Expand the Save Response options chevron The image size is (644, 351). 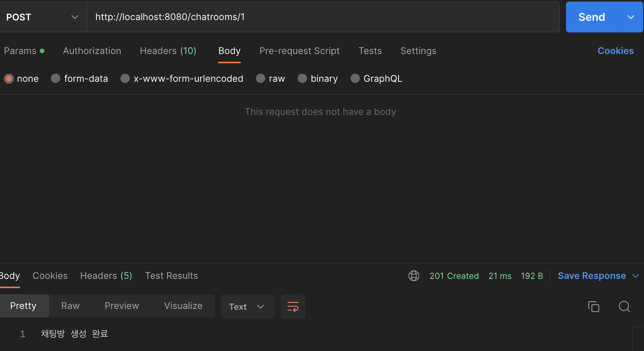coord(636,276)
